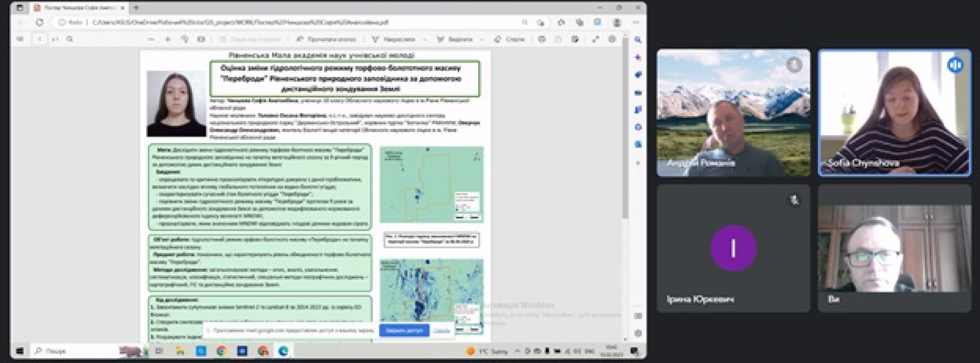Open PDF viewer settings gear icon

pos(612,39)
